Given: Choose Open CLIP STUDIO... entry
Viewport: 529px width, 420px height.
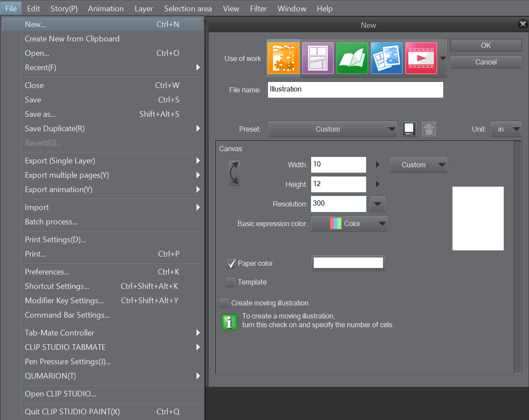Looking at the screenshot, I should pos(102,394).
